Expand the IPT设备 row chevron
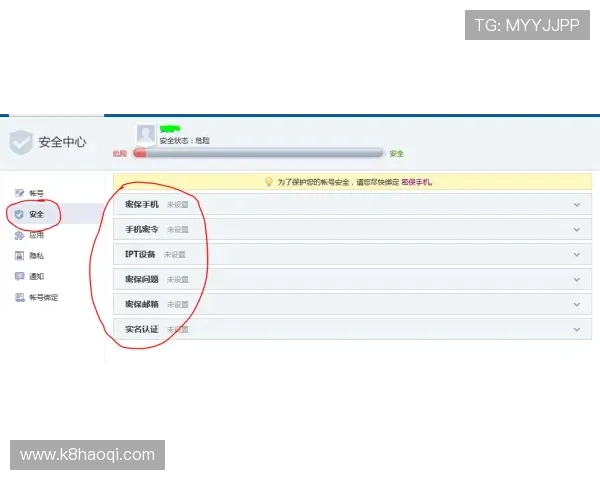 [576, 254]
